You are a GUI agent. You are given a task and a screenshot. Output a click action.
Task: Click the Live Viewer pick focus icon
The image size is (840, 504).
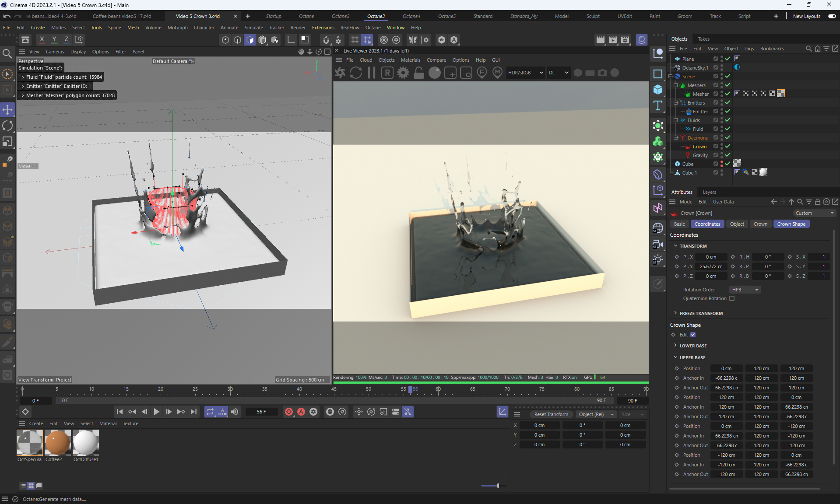(x=482, y=73)
